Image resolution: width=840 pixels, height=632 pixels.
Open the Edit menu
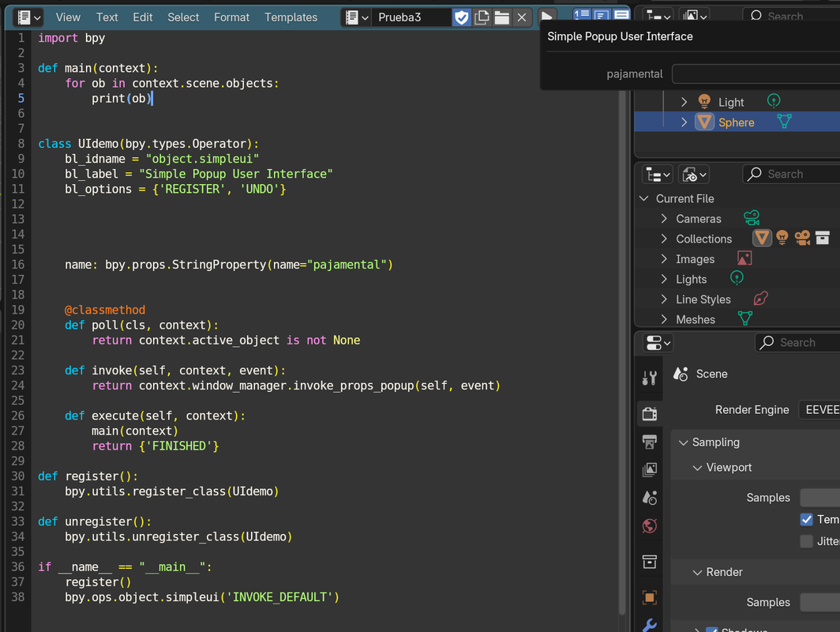pyautogui.click(x=142, y=17)
